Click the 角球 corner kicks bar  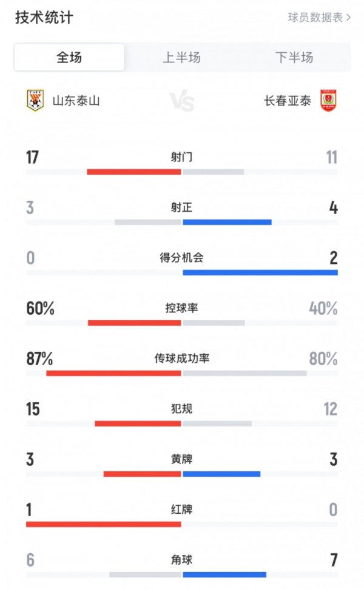(182, 575)
